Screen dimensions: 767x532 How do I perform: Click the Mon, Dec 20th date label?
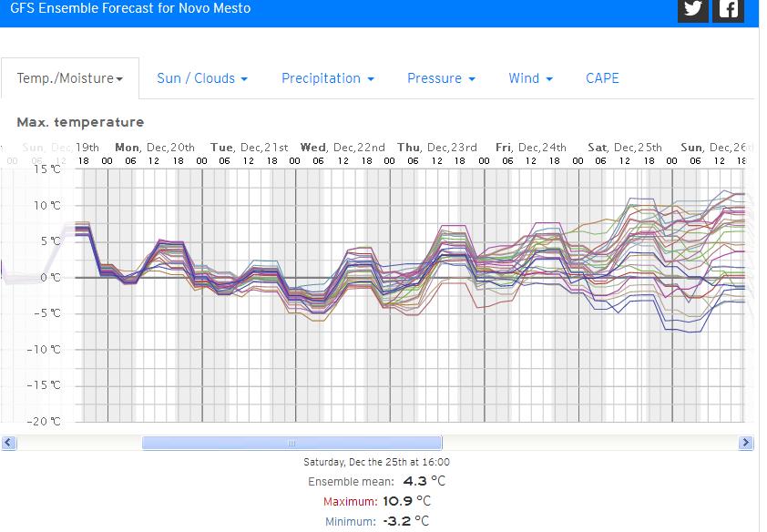pyautogui.click(x=155, y=147)
